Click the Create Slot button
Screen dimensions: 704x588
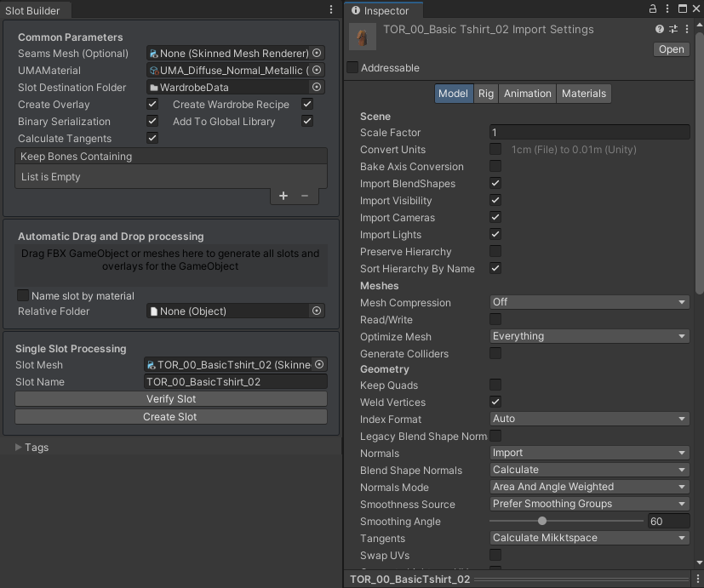[x=171, y=417]
